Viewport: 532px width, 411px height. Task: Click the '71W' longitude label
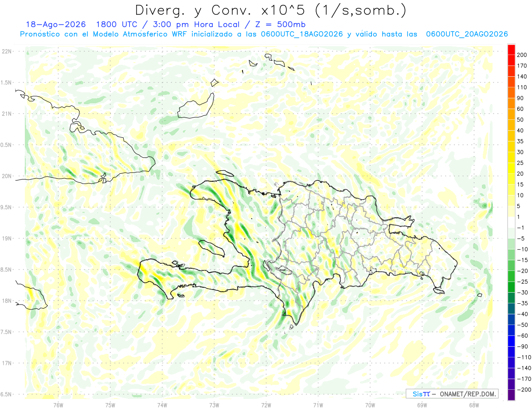(318, 404)
